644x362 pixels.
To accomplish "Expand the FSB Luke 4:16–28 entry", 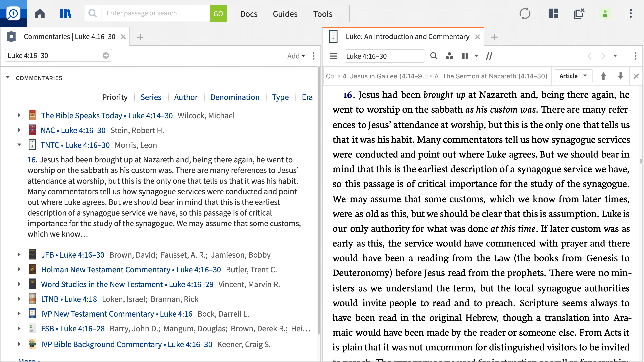I will coord(19,328).
